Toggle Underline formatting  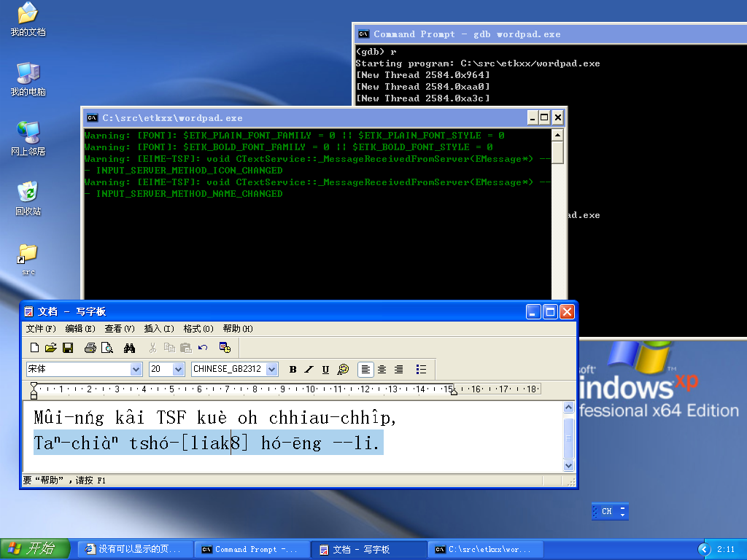click(x=325, y=370)
